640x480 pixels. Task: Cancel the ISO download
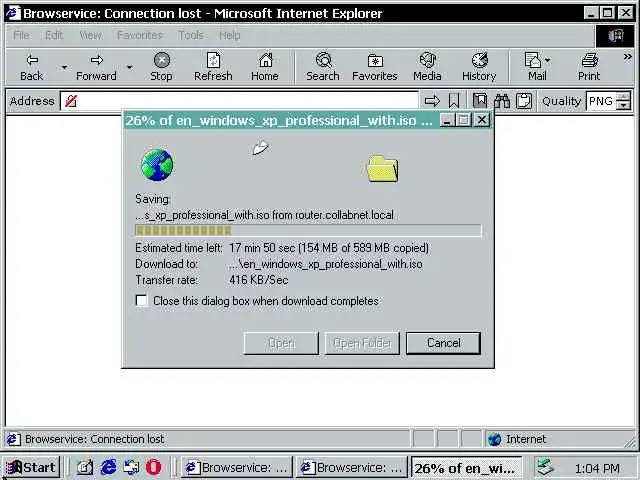(x=444, y=343)
